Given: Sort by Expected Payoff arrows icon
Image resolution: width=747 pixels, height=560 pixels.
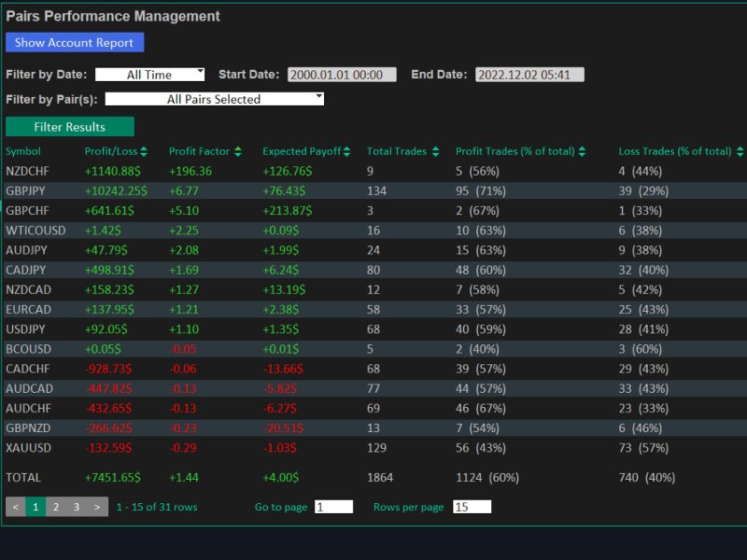Looking at the screenshot, I should point(346,151).
